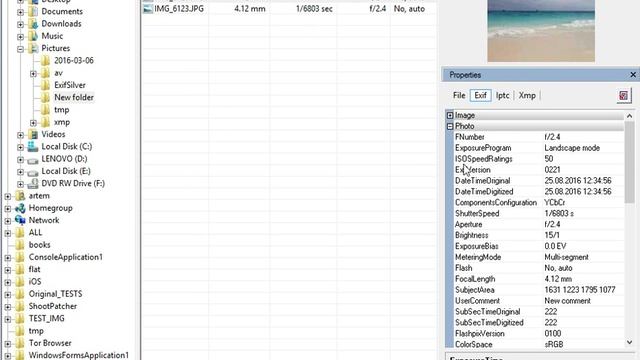Expand the Homegroup tree node
Image resolution: width=640 pixels, height=360 pixels.
click(x=7, y=209)
